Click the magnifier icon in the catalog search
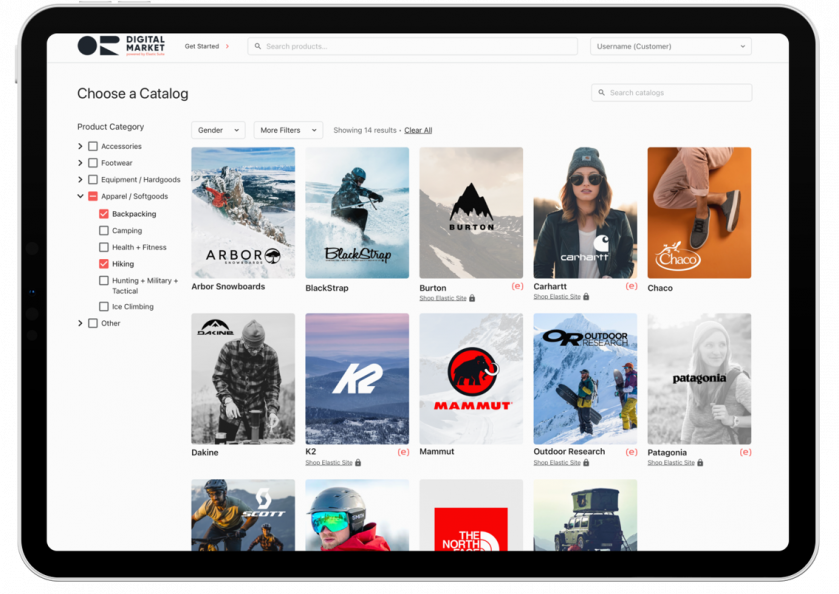The image size is (839, 594). click(x=601, y=93)
